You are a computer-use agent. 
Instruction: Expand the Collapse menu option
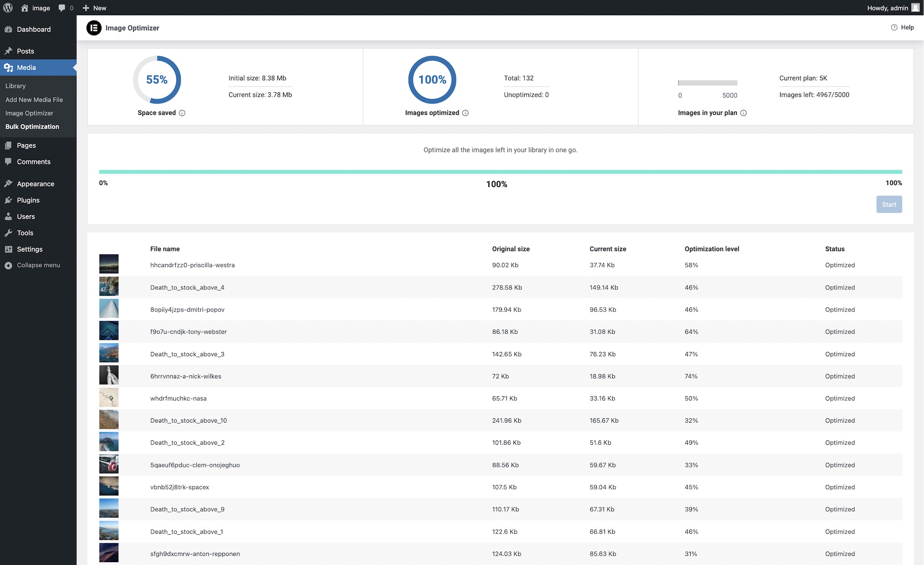point(38,264)
